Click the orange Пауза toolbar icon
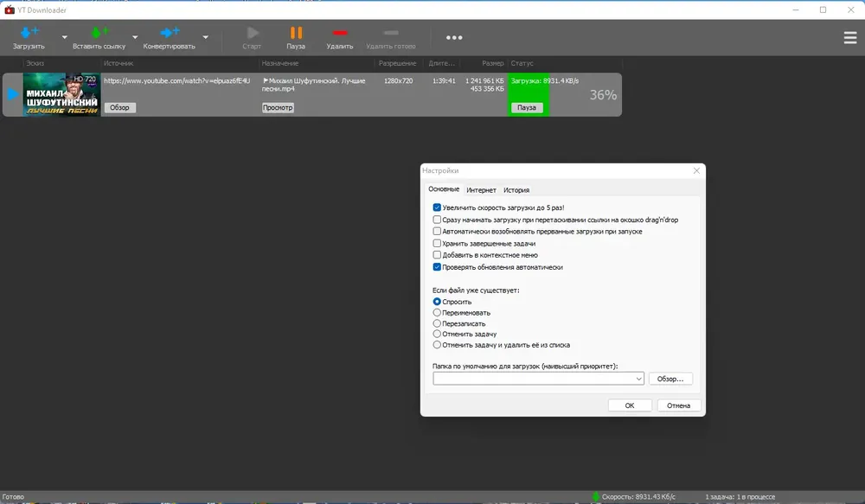Image resolution: width=865 pixels, height=504 pixels. point(296,33)
